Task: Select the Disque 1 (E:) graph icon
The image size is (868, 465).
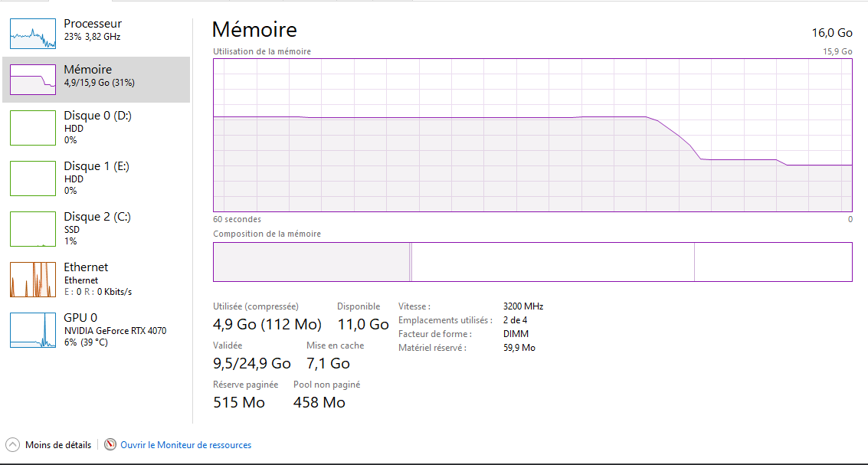Action: tap(33, 178)
